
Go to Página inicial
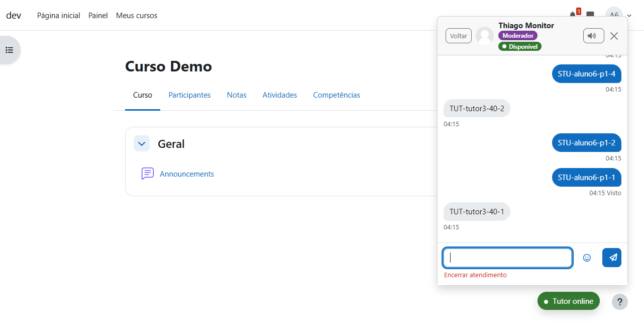59,16
